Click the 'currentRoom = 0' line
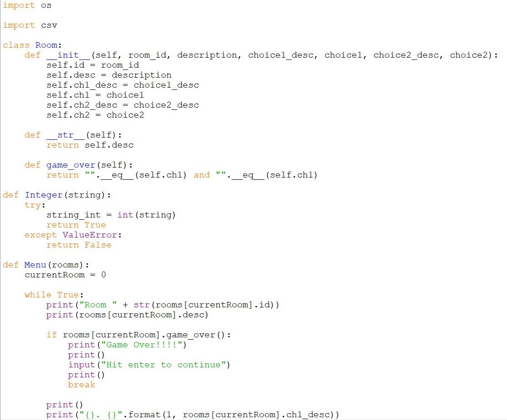 click(65, 275)
